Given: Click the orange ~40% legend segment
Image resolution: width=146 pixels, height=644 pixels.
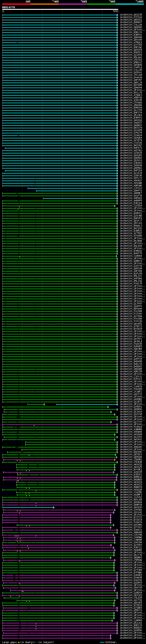Looking at the screenshot, I should [x=45, y=4].
